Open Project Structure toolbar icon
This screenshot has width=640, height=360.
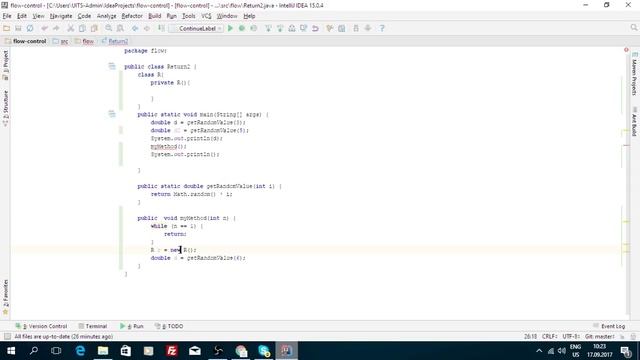coord(342,28)
